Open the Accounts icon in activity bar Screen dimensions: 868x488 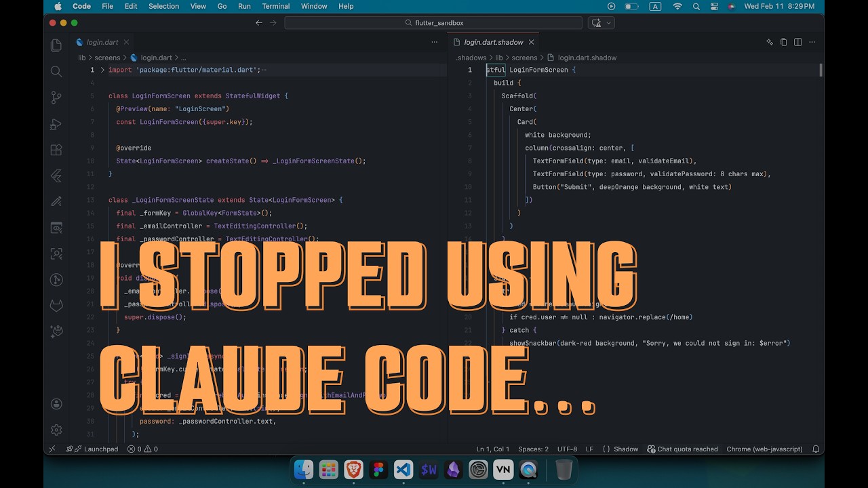pos(56,404)
